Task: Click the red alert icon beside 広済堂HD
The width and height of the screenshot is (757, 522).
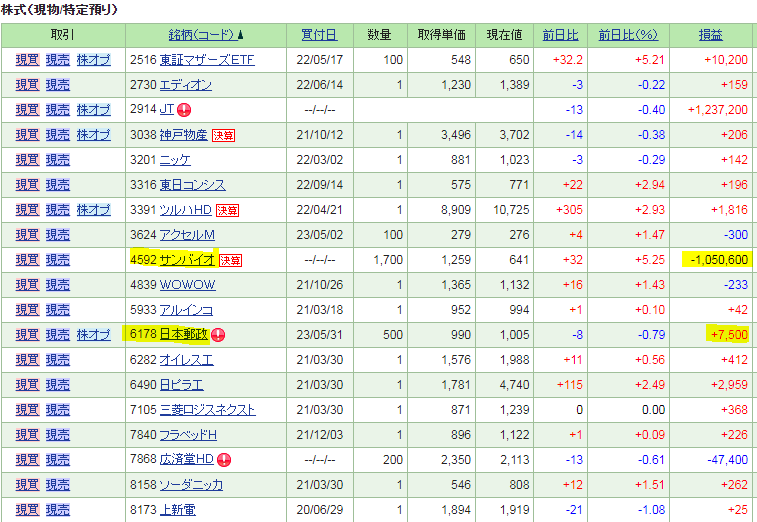Action: click(224, 460)
